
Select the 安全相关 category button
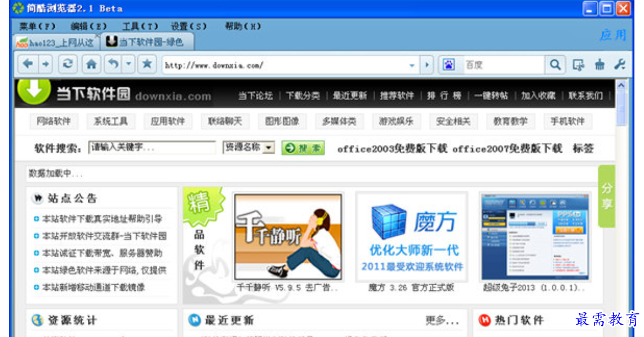click(x=454, y=122)
